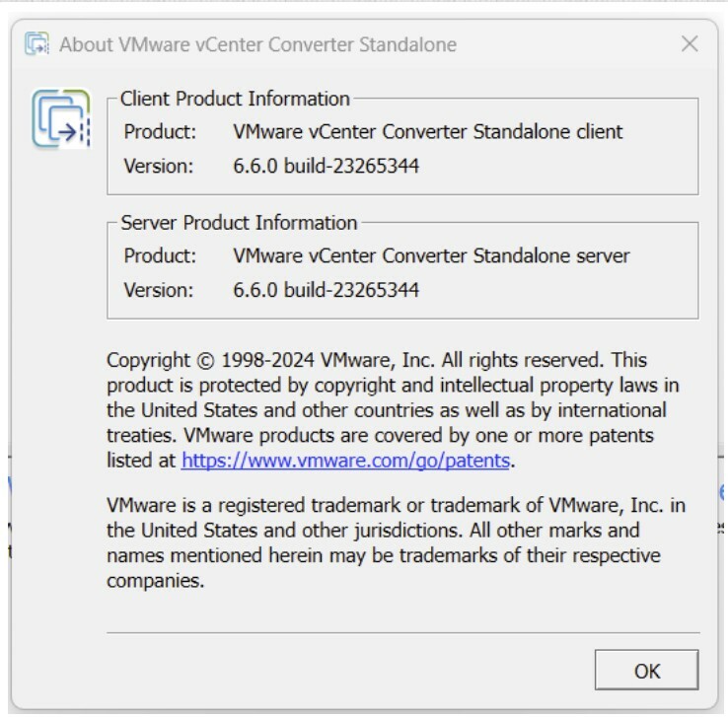The height and width of the screenshot is (717, 728).
Task: Click the Version label in Client section
Action: point(158,166)
